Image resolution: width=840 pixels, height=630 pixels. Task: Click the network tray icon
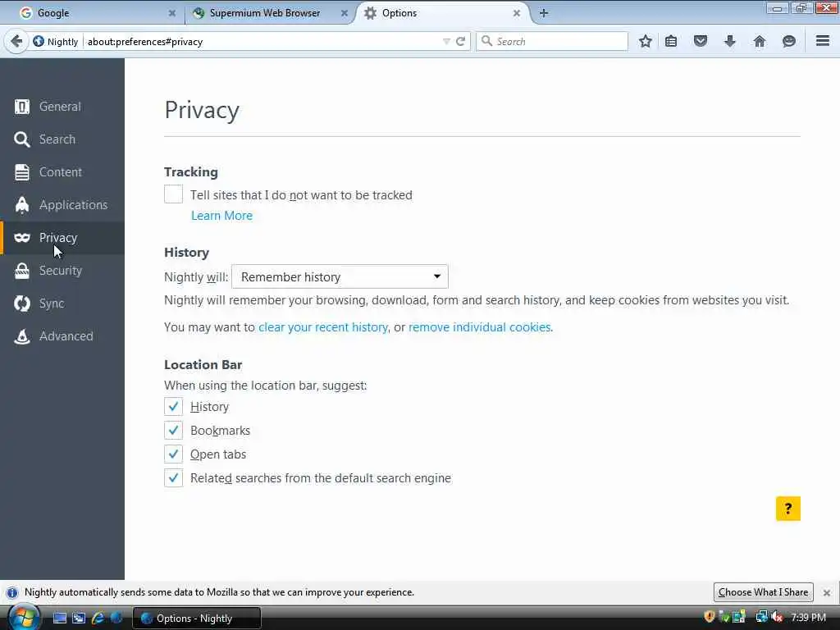[761, 617]
